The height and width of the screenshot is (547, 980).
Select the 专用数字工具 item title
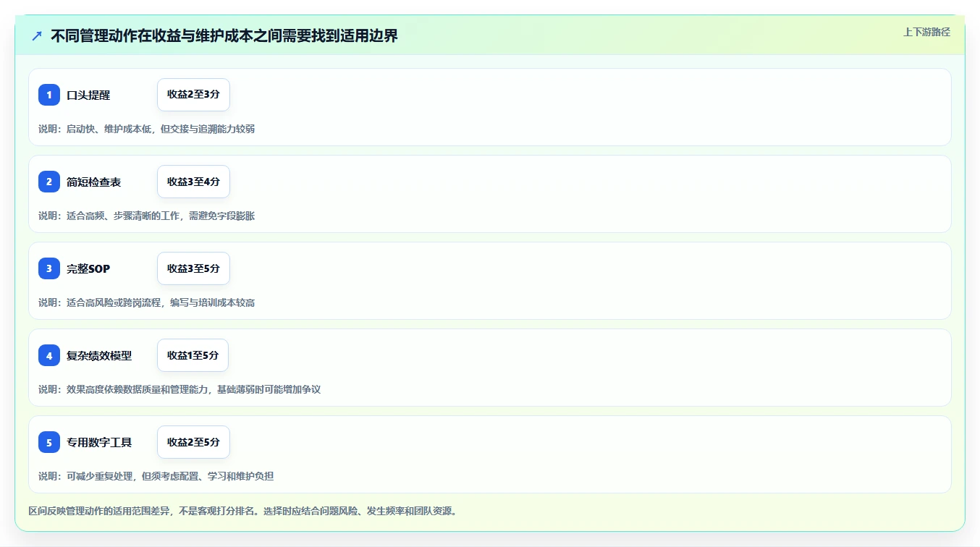pos(99,442)
